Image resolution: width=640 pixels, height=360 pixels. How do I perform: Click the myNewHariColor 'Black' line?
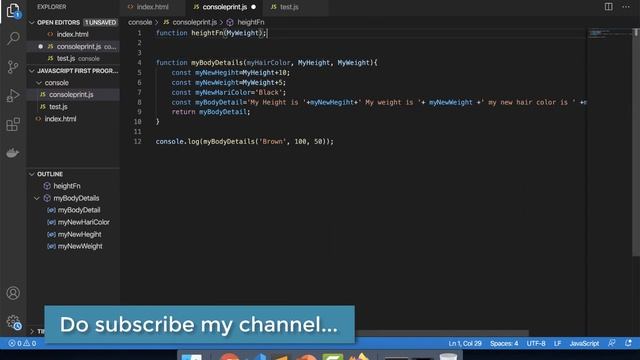[229, 92]
